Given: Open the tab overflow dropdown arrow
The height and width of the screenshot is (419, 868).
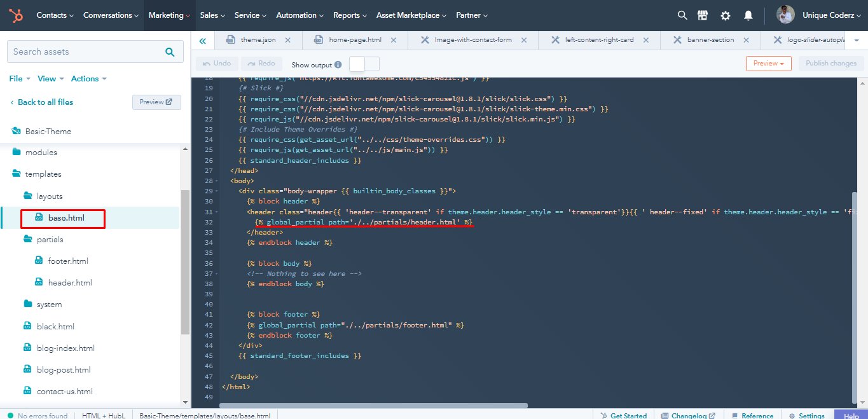Looking at the screenshot, I should tap(857, 40).
